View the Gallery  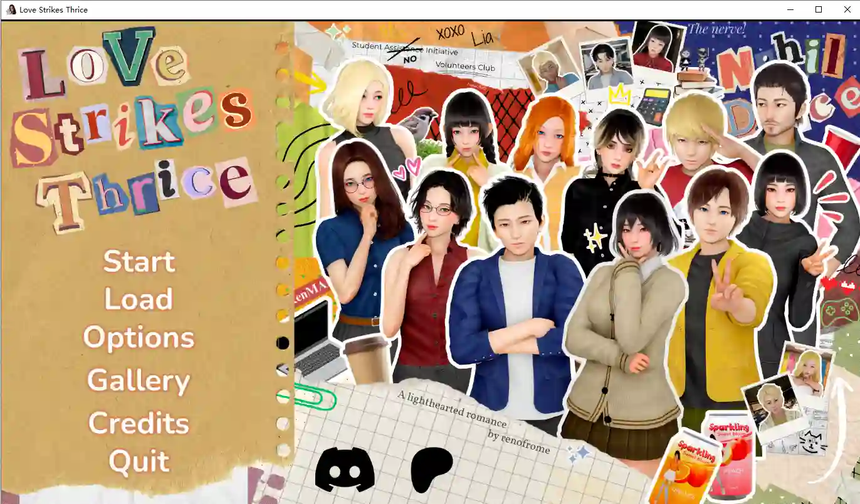coord(138,380)
